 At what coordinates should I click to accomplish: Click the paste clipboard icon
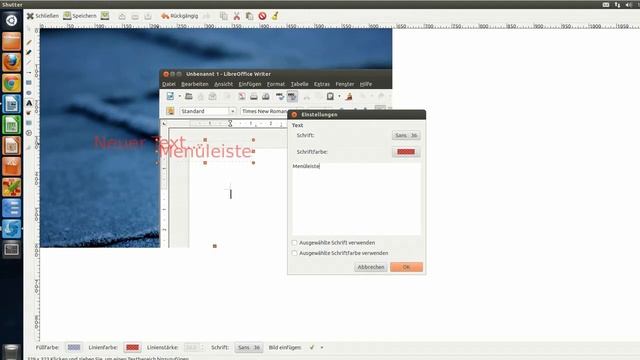tap(249, 16)
